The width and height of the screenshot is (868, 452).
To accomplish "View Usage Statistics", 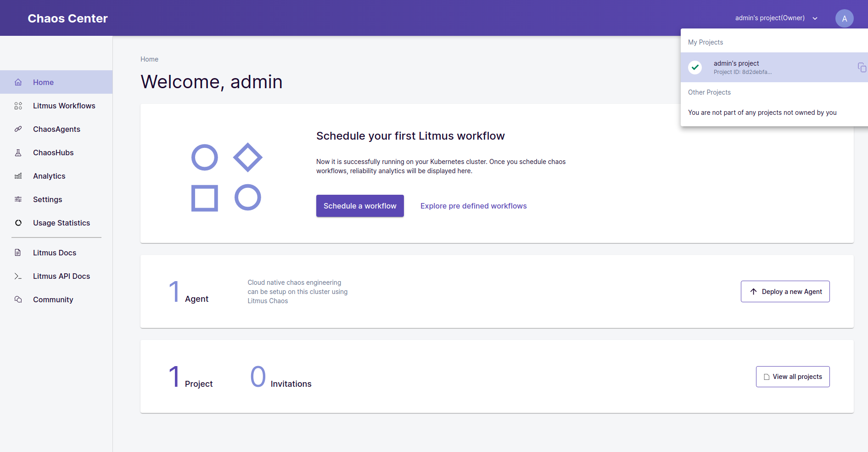I will 56,223.
